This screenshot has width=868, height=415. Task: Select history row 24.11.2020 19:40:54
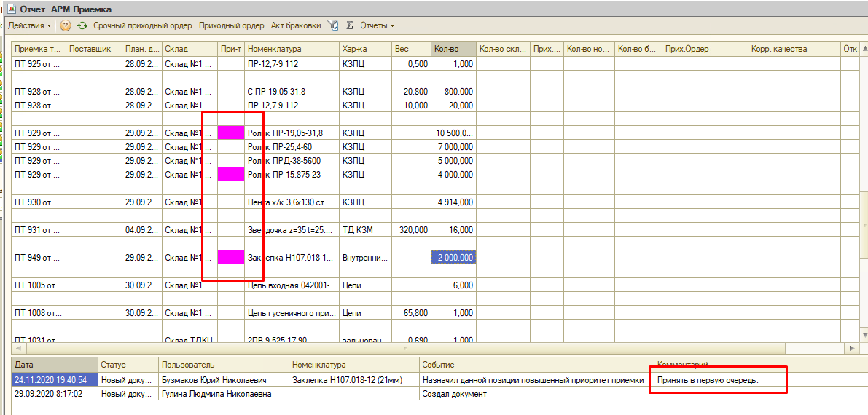(54, 379)
